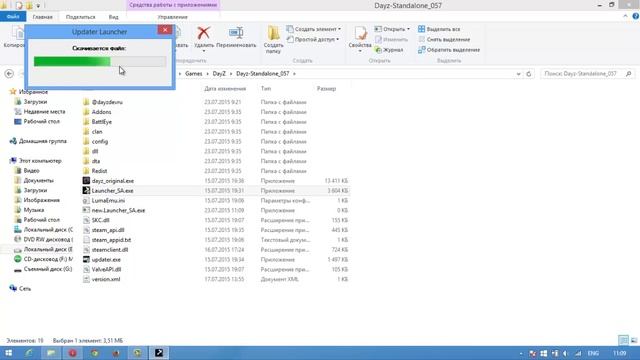Select DayZ in the address path
Image resolution: width=640 pixels, height=360 pixels.
tap(219, 74)
